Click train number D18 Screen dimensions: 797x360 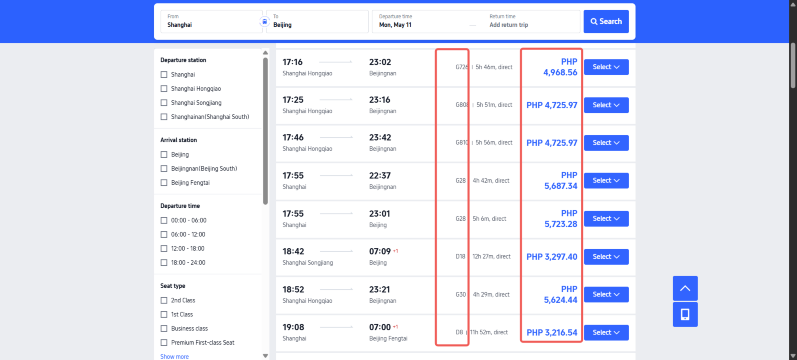[461, 257]
